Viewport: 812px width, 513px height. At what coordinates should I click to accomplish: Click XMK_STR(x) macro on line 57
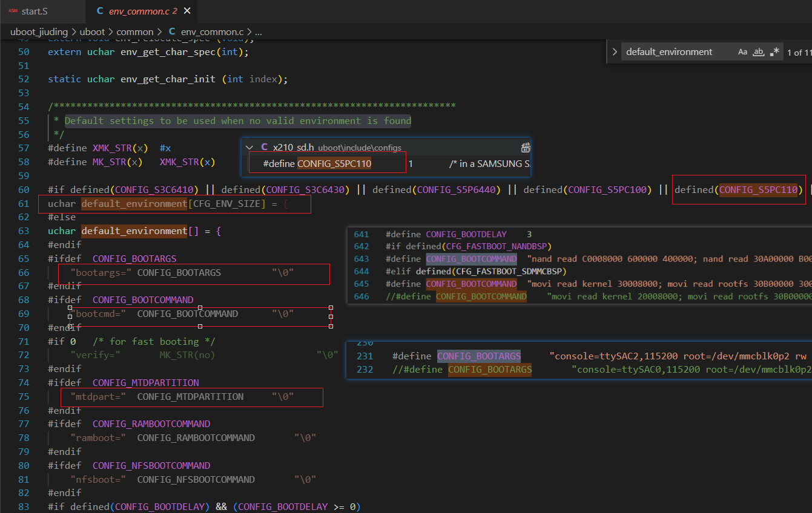(120, 148)
